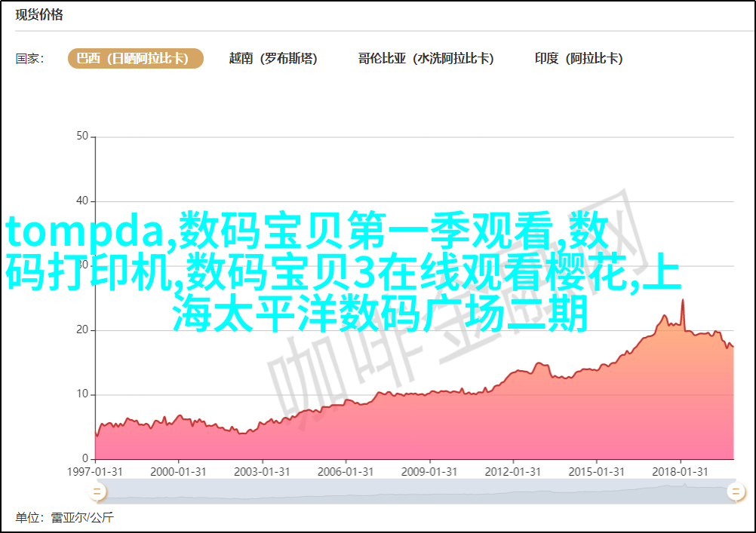
Task: Click the 2003-01-31 axis label
Action: (x=262, y=472)
